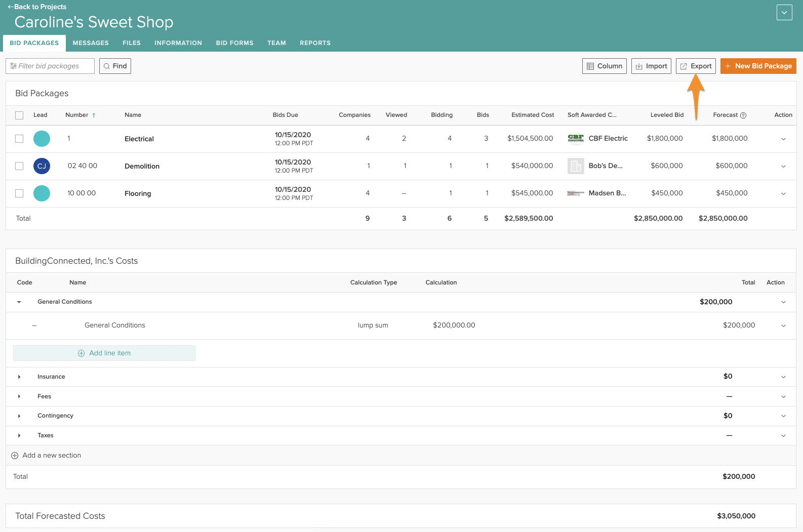Image resolution: width=803 pixels, height=532 pixels.
Task: Open the Bid Forms tab
Action: [x=234, y=43]
